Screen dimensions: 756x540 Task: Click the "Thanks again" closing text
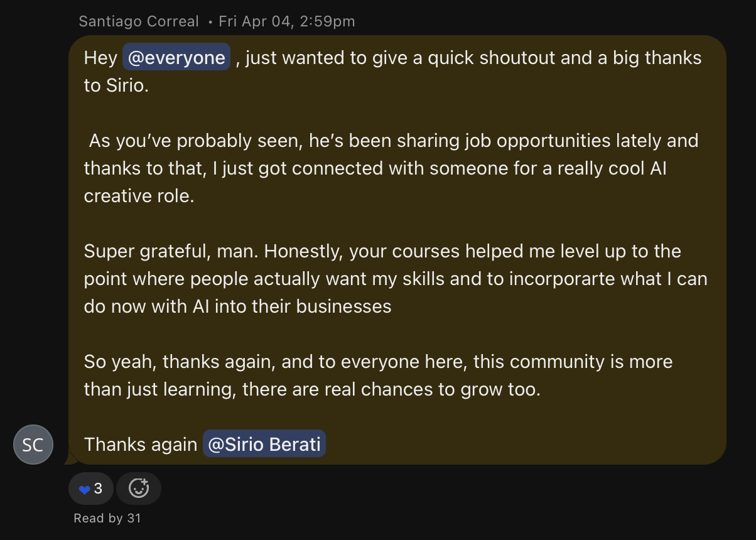141,445
